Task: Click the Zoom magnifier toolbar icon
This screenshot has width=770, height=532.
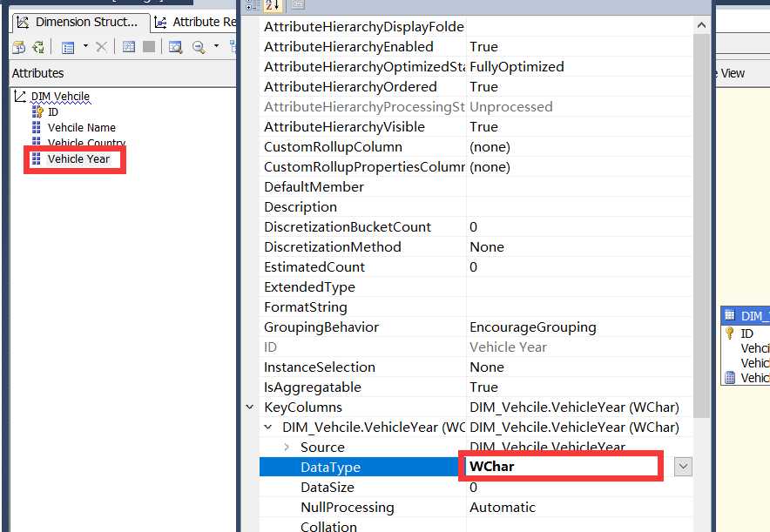Action: pyautogui.click(x=199, y=47)
